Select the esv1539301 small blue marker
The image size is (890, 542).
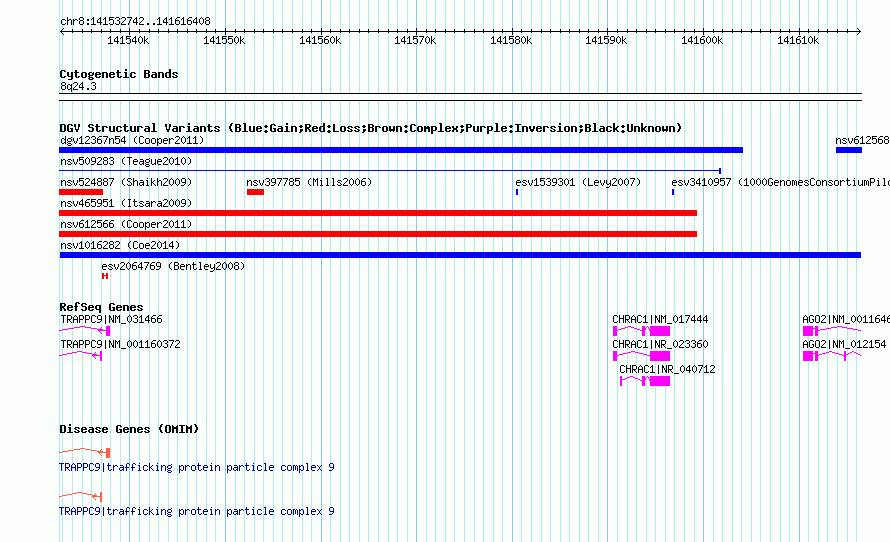(517, 192)
